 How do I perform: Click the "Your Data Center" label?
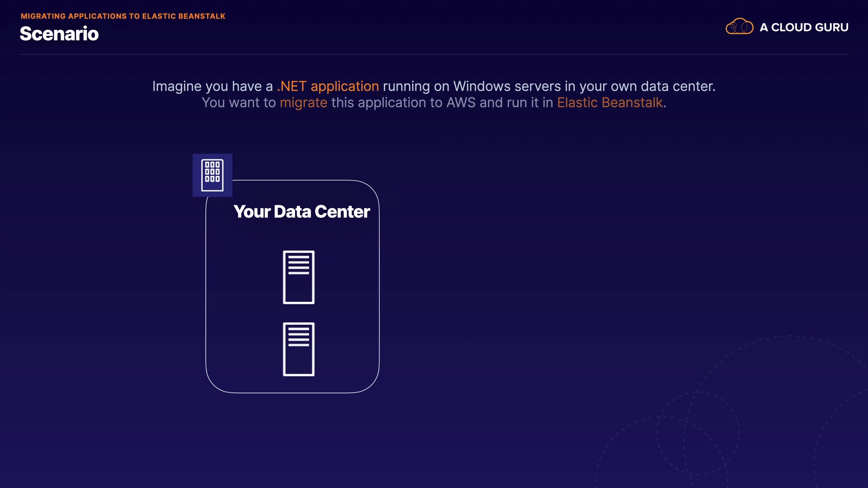pos(302,211)
